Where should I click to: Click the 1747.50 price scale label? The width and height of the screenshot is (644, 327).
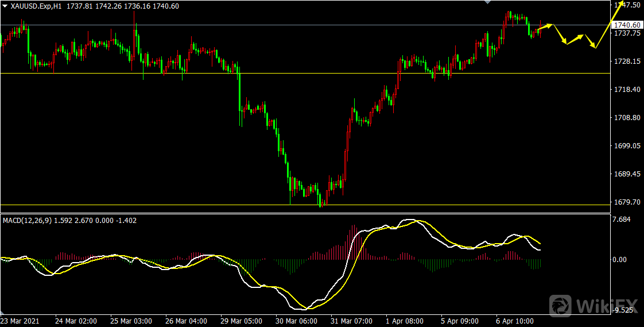(x=628, y=5)
